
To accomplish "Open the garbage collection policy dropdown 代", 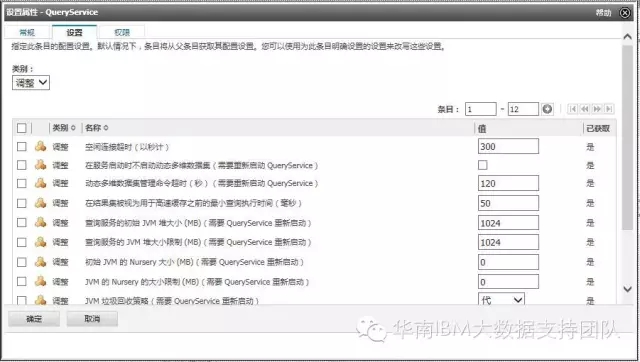I will click(501, 300).
